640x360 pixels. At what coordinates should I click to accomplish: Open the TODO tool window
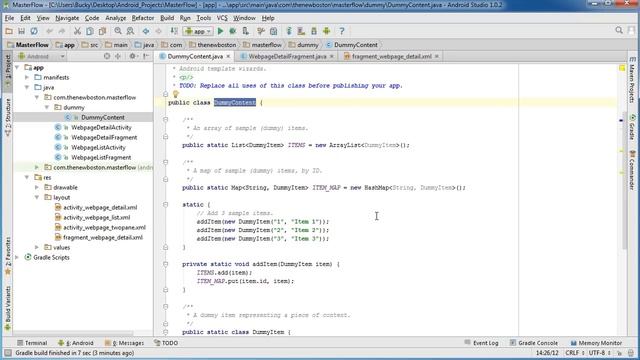(x=166, y=343)
